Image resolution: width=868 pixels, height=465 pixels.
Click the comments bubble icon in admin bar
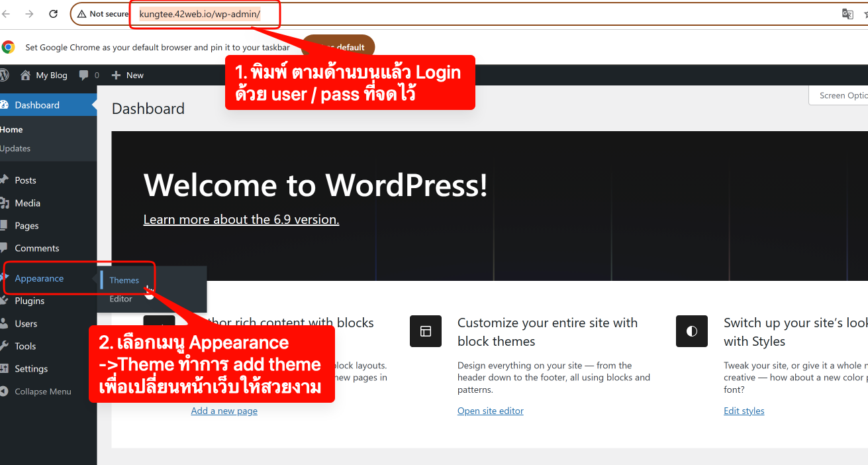click(x=84, y=75)
